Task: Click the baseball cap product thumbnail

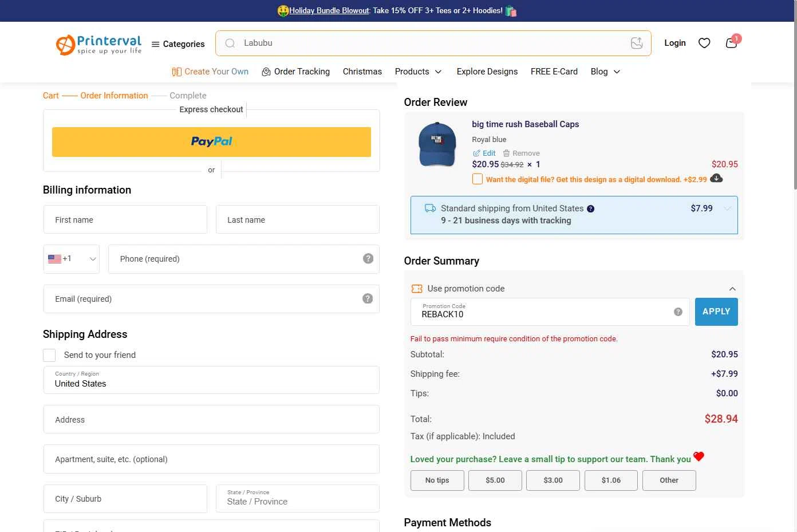Action: coord(437,144)
